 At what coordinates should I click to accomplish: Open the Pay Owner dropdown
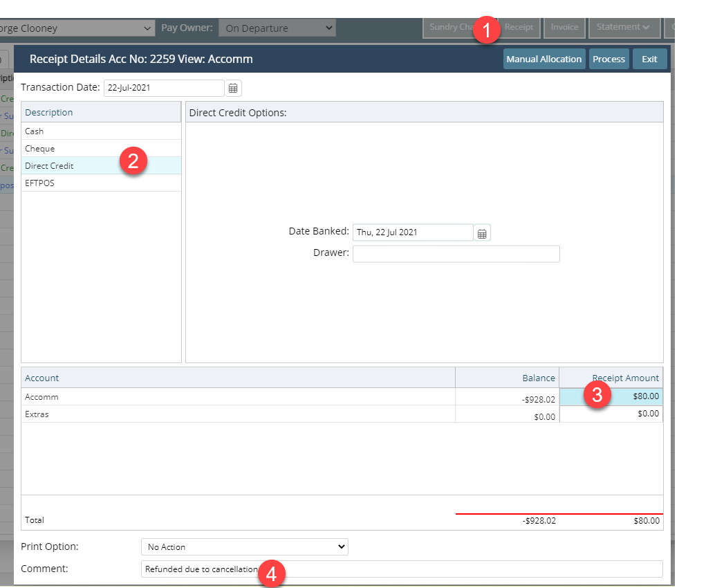[x=277, y=28]
